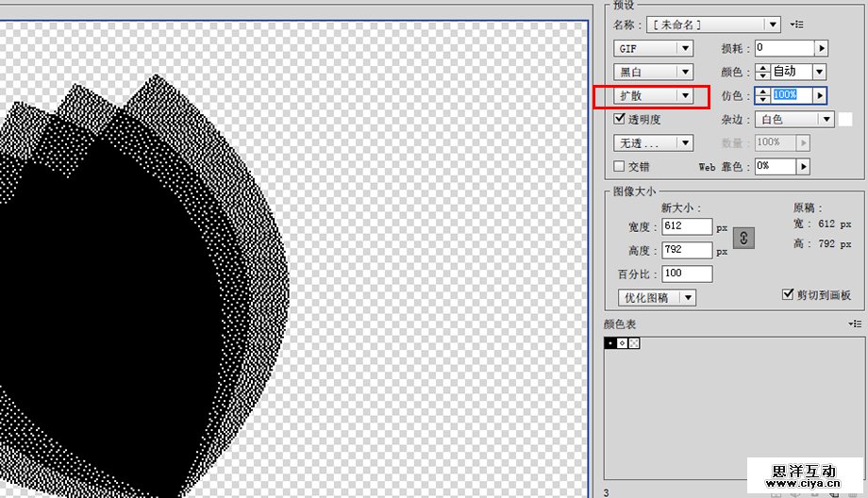Open the 名称 (preset name) dropdown
The width and height of the screenshot is (868, 498).
pyautogui.click(x=713, y=25)
